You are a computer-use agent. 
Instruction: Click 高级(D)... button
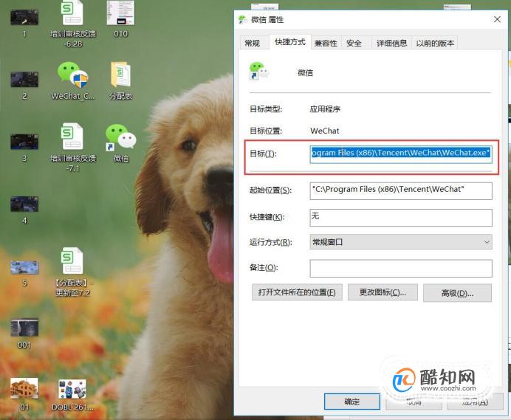(457, 293)
